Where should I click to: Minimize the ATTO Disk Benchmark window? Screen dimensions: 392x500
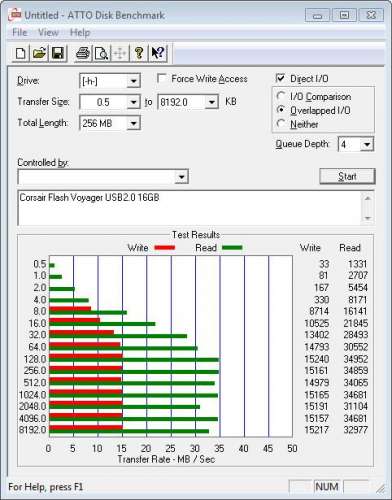point(317,15)
